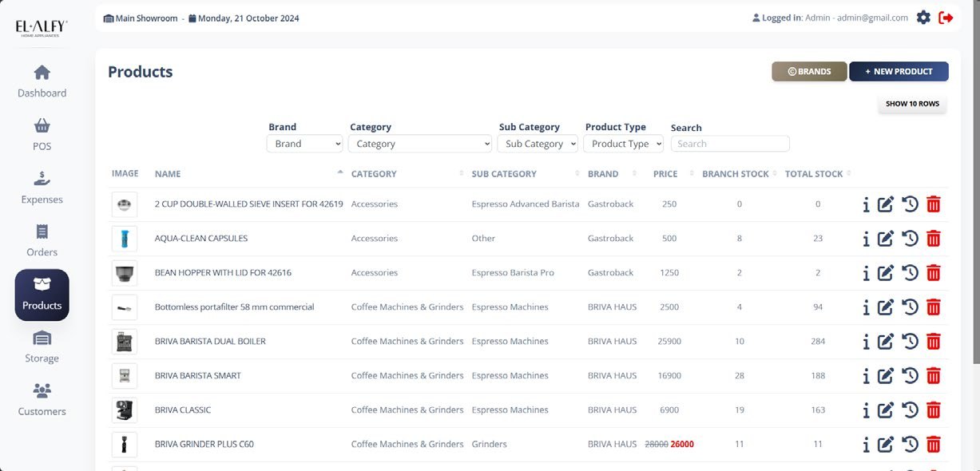Edit the AQUA-CLEAN CAPSULES product
980x471 pixels.
(885, 239)
